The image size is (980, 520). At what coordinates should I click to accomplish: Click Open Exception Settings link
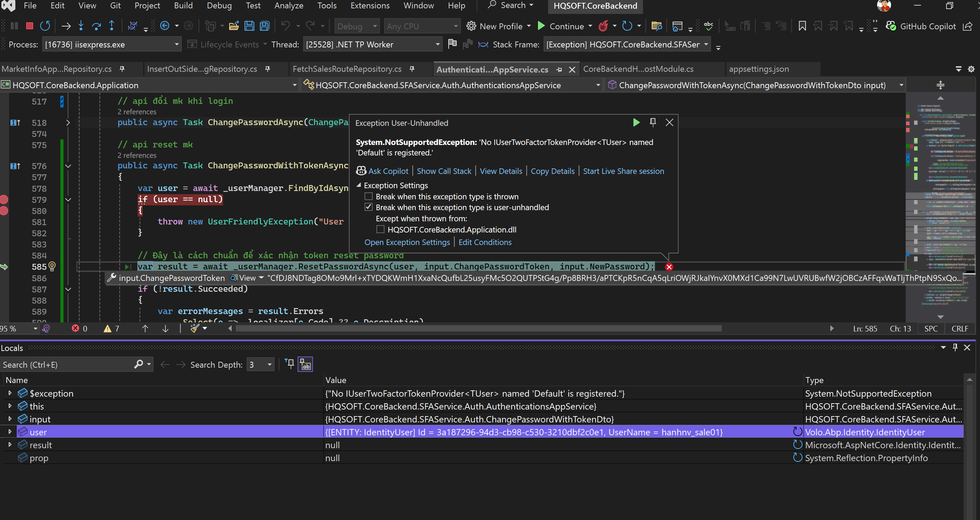coord(407,242)
